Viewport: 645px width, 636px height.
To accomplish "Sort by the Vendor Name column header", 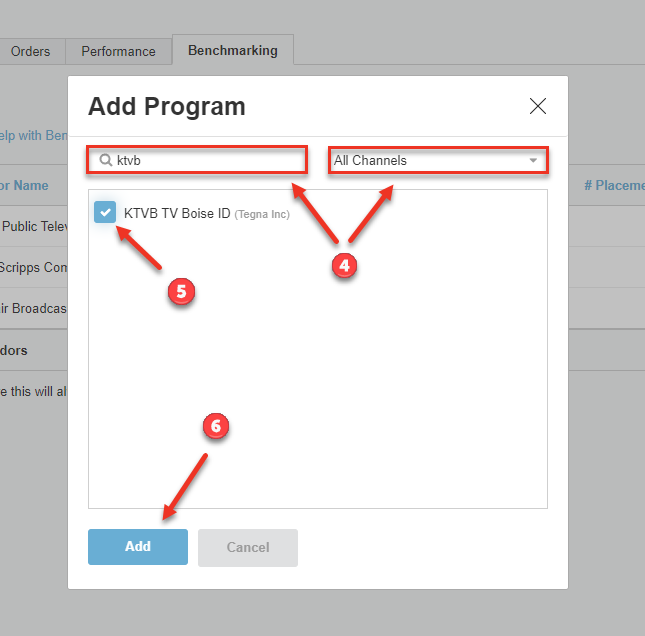I will 25,185.
